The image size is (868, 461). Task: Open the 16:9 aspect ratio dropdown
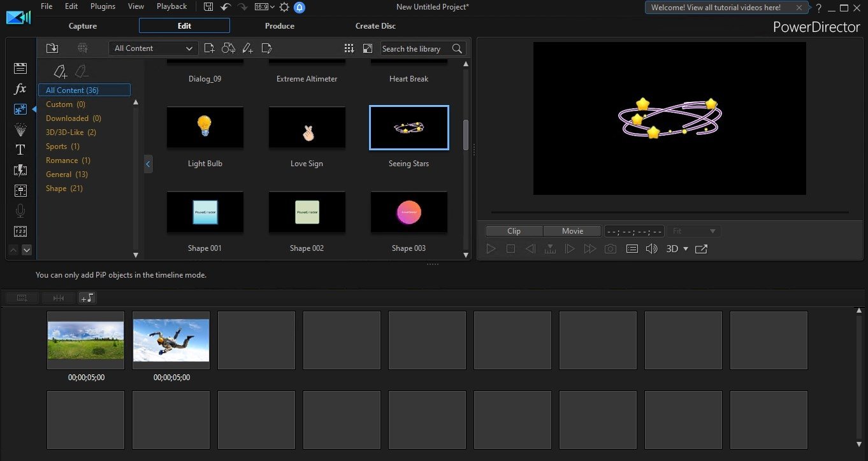click(x=264, y=7)
